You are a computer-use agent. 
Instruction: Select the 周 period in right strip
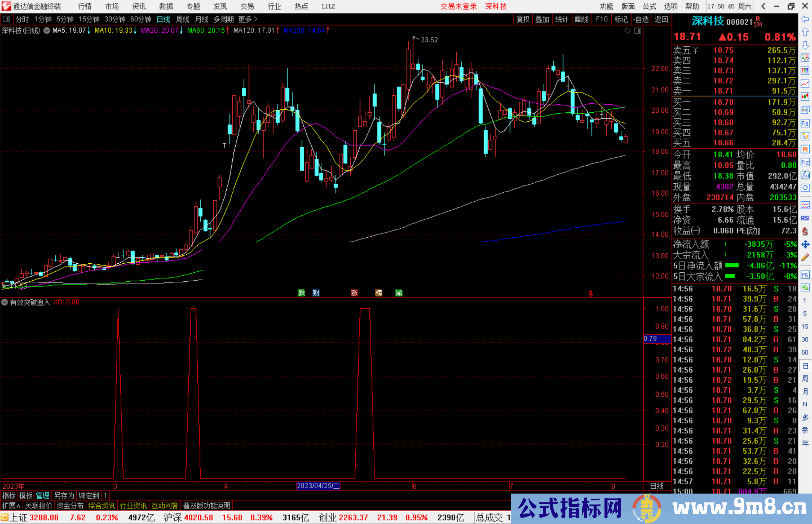[805, 379]
